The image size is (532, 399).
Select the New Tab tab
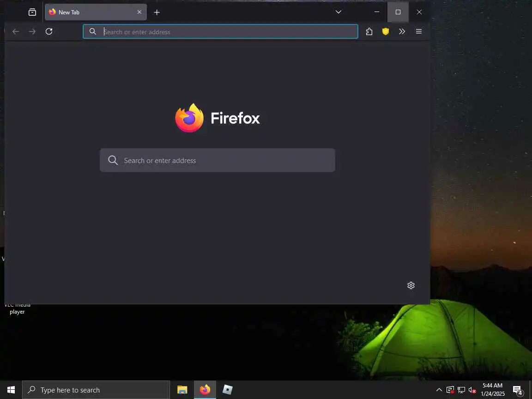[96, 12]
